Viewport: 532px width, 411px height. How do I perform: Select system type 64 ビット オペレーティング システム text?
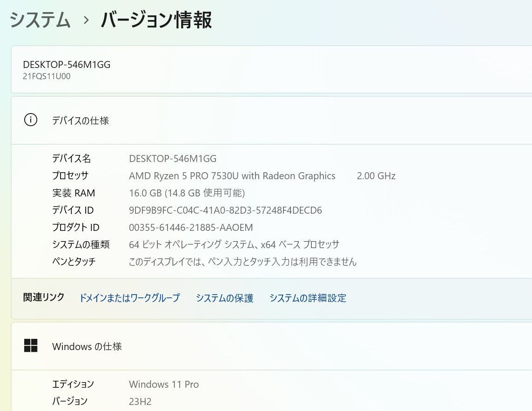click(x=234, y=244)
